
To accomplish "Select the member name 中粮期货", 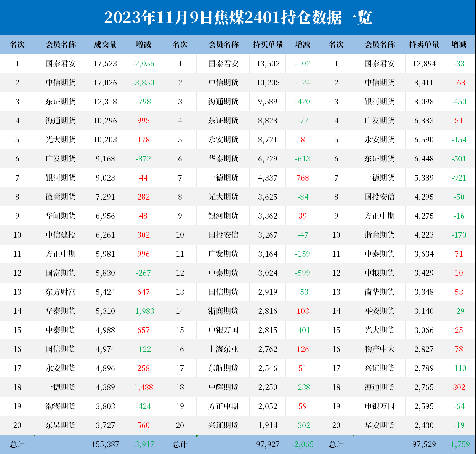I will 380,273.
